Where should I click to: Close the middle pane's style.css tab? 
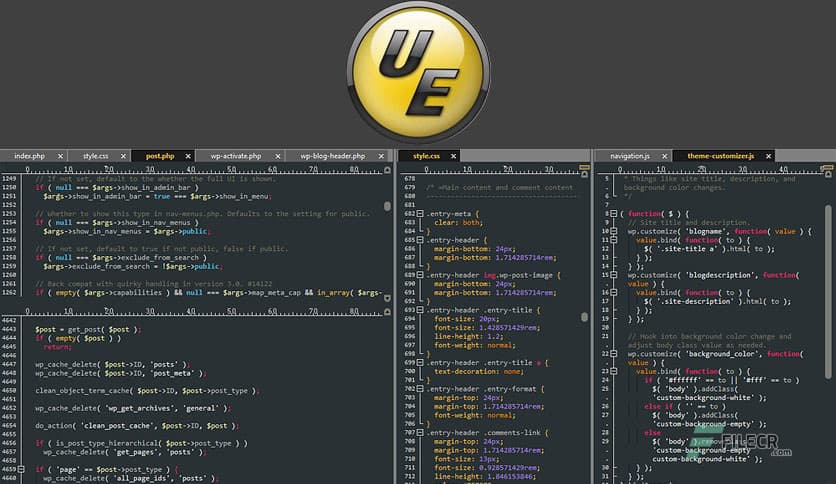(453, 156)
